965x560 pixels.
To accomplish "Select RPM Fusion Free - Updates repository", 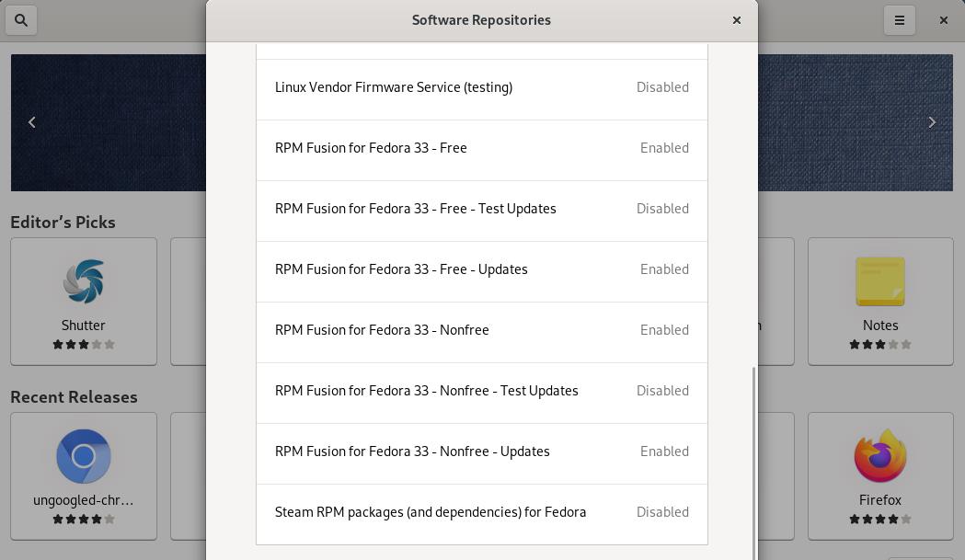I will coord(401,269).
